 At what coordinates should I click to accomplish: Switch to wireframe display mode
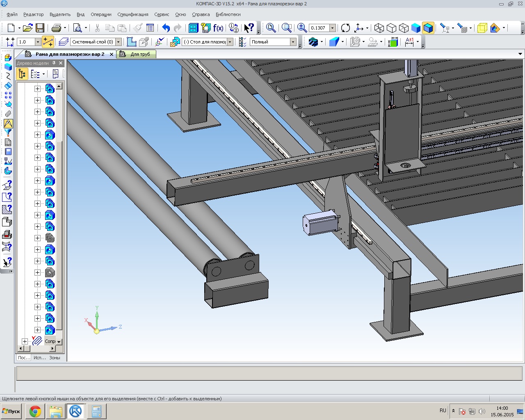(x=379, y=28)
